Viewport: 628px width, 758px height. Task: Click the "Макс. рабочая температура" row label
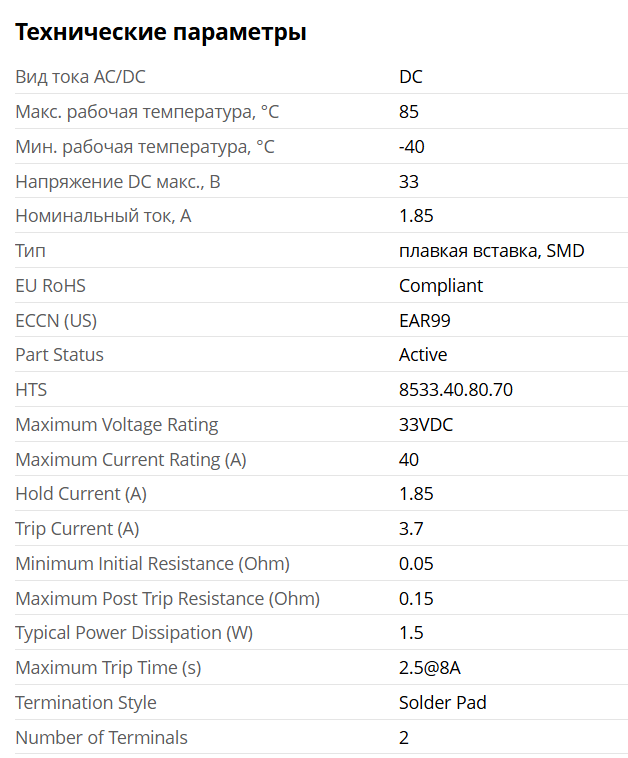pos(147,112)
